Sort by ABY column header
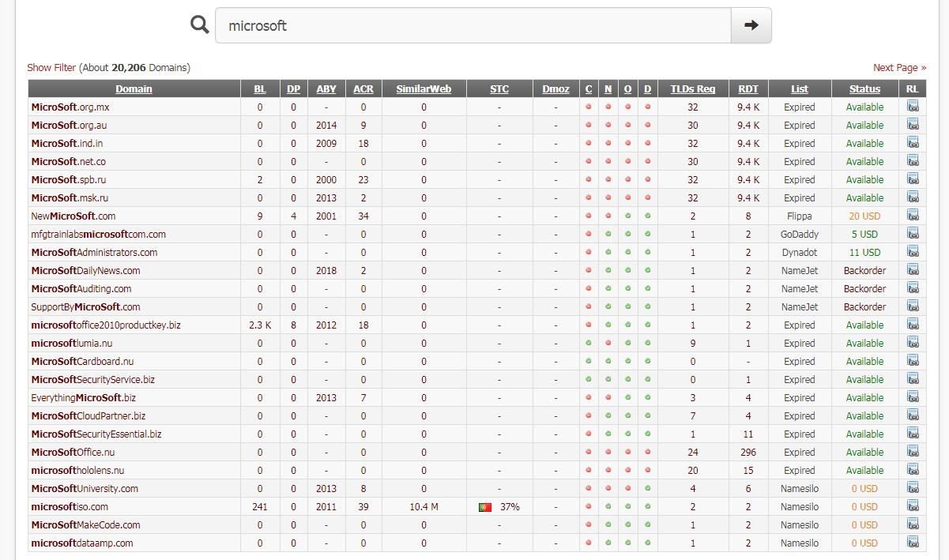The height and width of the screenshot is (560, 949). (x=326, y=89)
